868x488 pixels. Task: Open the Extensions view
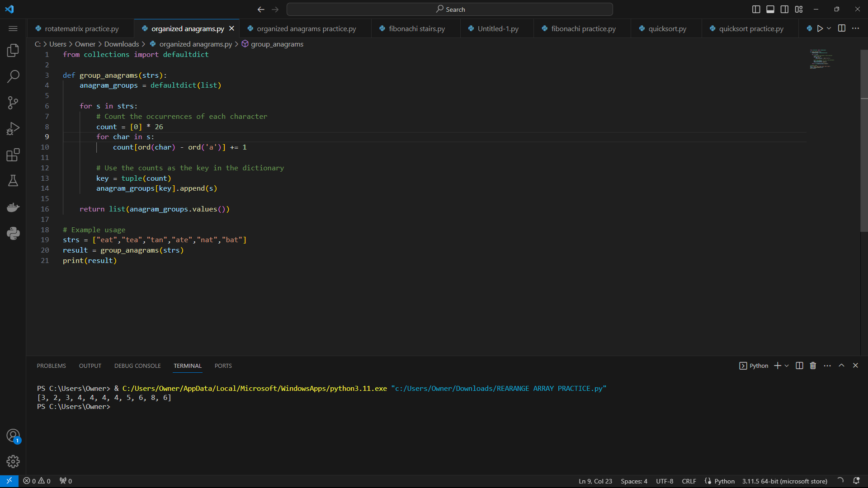click(x=13, y=155)
